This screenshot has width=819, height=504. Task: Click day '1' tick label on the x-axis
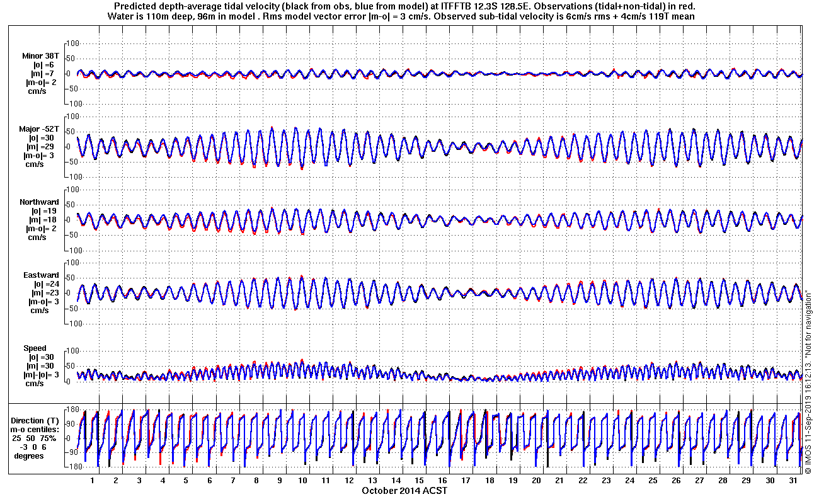[x=92, y=480]
